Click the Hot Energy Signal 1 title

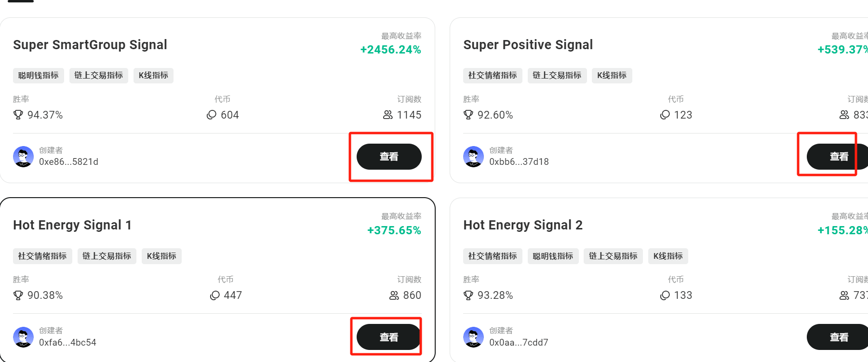[72, 225]
